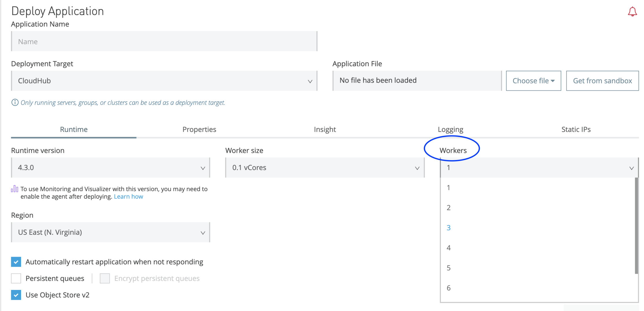
Task: Click the red notification bell icon
Action: pyautogui.click(x=632, y=12)
